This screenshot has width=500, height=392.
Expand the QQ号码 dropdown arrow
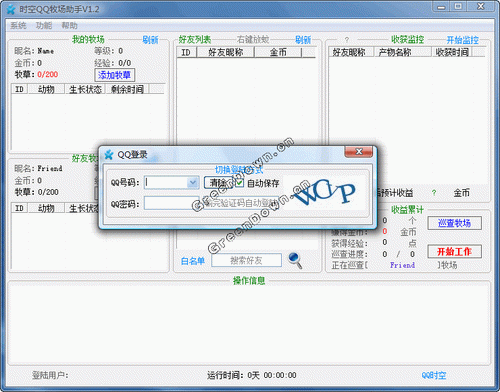(x=193, y=183)
